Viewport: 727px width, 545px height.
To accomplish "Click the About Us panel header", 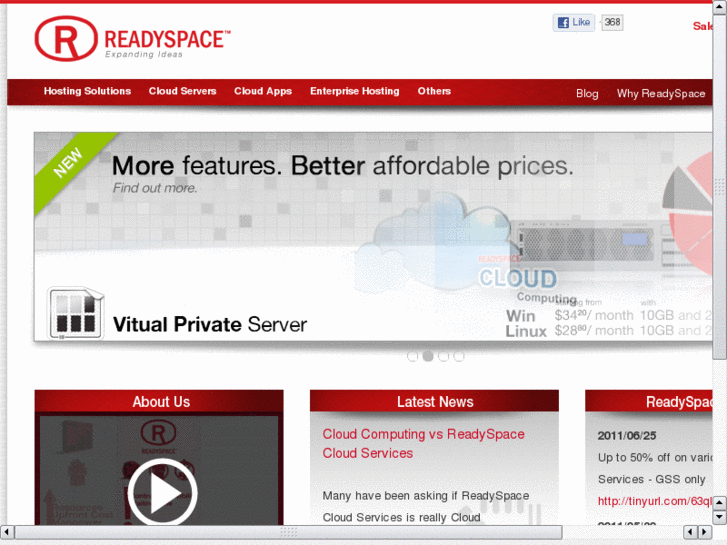I will point(159,401).
